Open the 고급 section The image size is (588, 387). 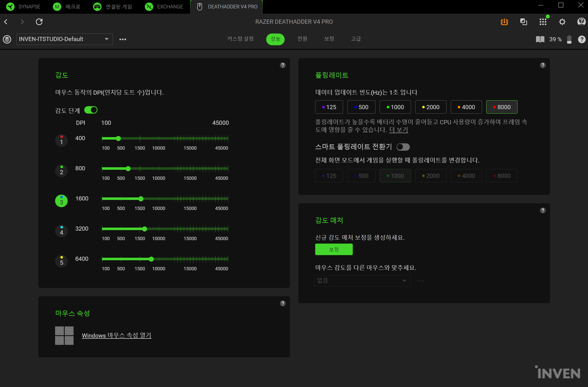tap(356, 39)
